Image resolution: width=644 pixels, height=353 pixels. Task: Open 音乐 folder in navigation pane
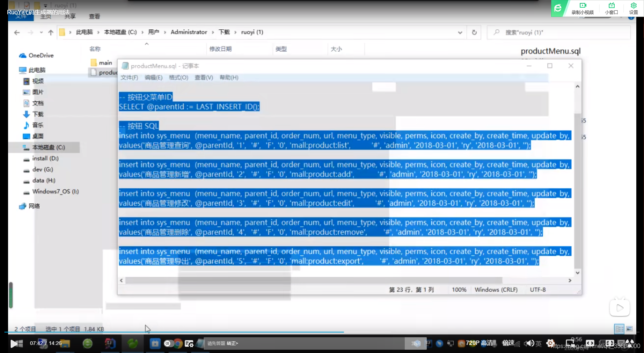34,125
